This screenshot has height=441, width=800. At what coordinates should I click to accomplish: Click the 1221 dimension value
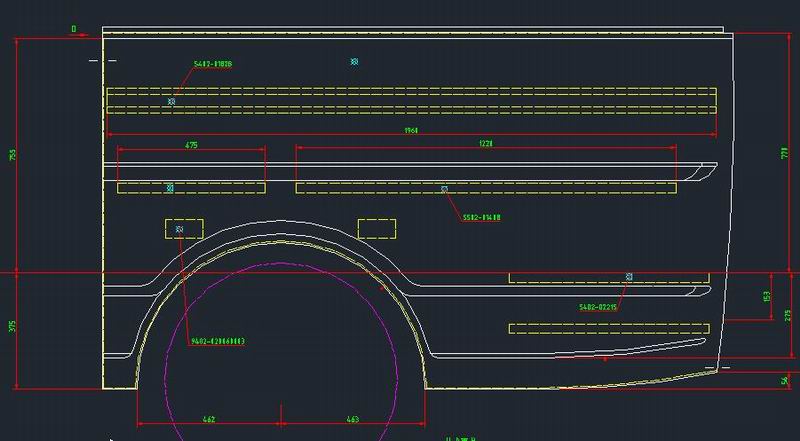pyautogui.click(x=486, y=144)
